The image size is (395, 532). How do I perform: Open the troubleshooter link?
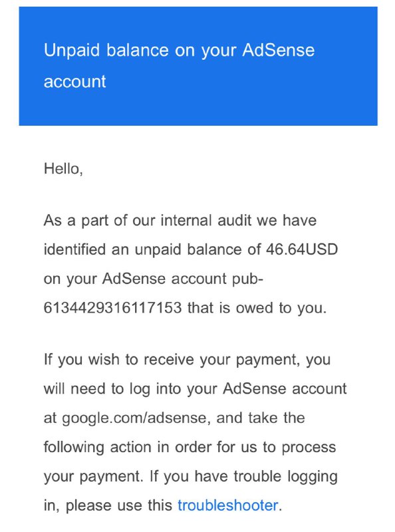(227, 505)
